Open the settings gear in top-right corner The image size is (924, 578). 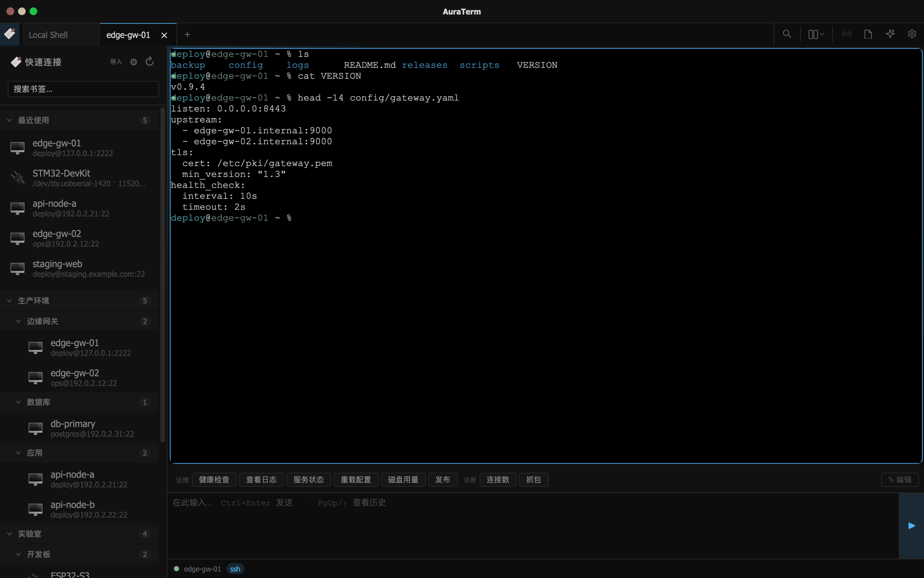point(911,34)
